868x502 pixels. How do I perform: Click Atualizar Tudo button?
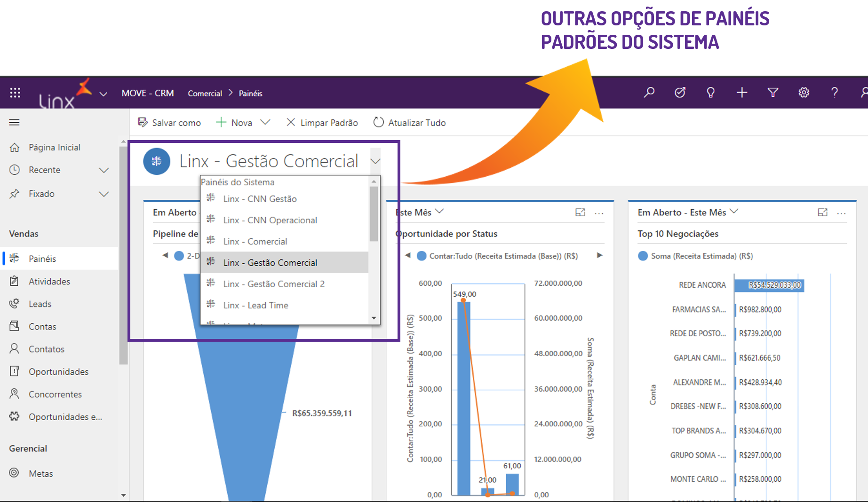(410, 122)
